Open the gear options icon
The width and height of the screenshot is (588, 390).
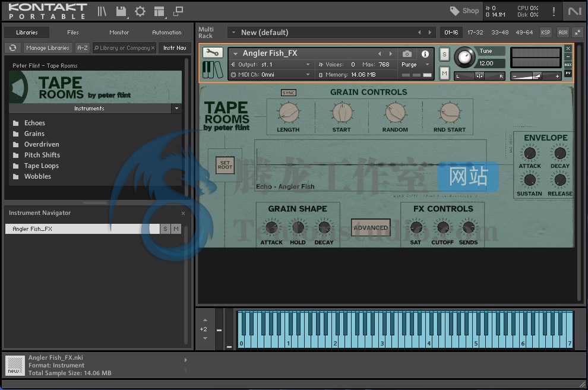tap(140, 11)
